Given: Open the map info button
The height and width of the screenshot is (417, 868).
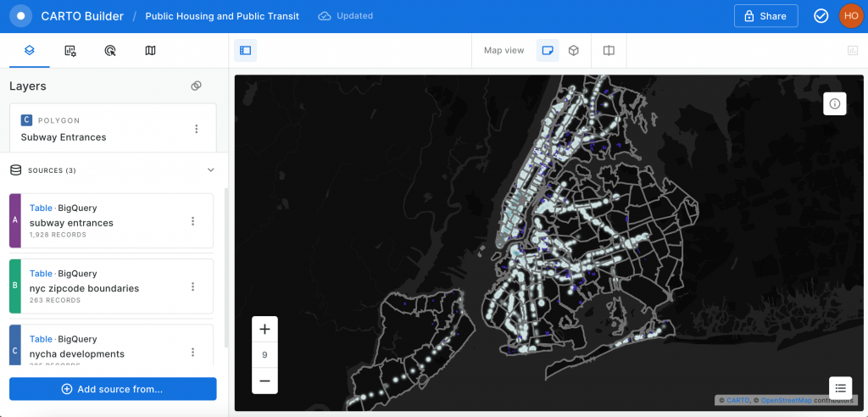Looking at the screenshot, I should tap(835, 103).
